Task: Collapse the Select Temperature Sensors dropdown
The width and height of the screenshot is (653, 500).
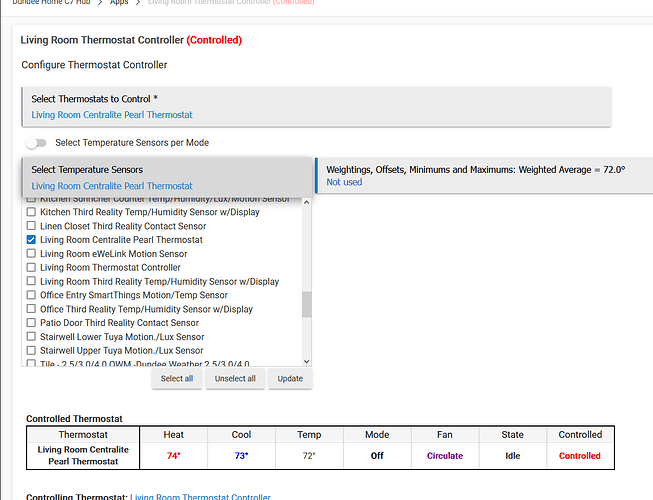Action: [x=167, y=177]
